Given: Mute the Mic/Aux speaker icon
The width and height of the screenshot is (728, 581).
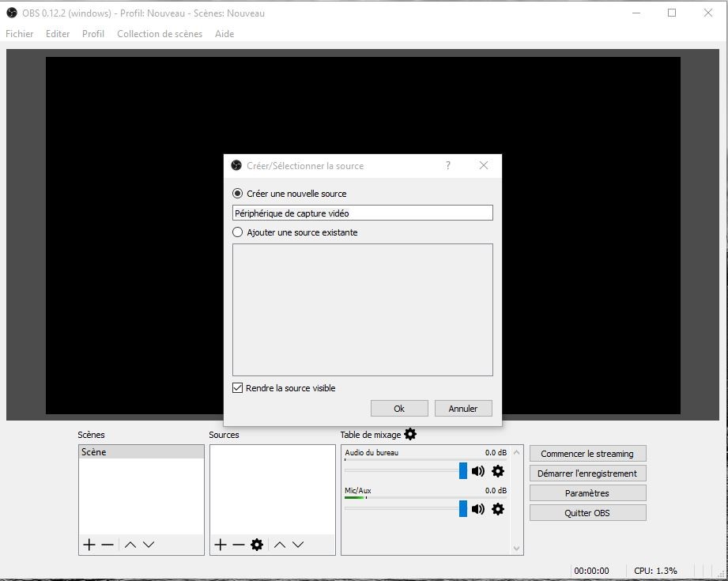Looking at the screenshot, I should point(478,509).
